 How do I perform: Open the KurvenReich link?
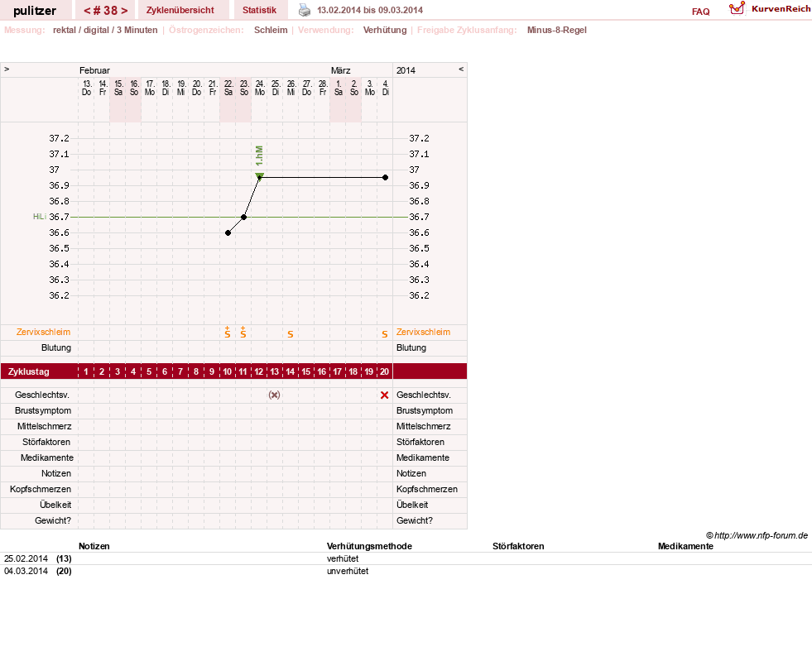click(781, 9)
